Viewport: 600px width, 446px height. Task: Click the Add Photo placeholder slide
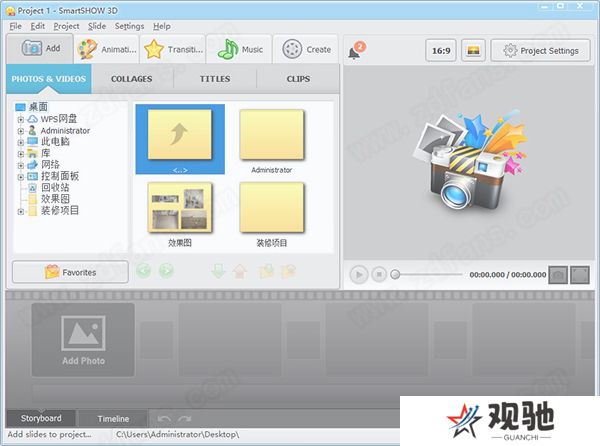83,340
